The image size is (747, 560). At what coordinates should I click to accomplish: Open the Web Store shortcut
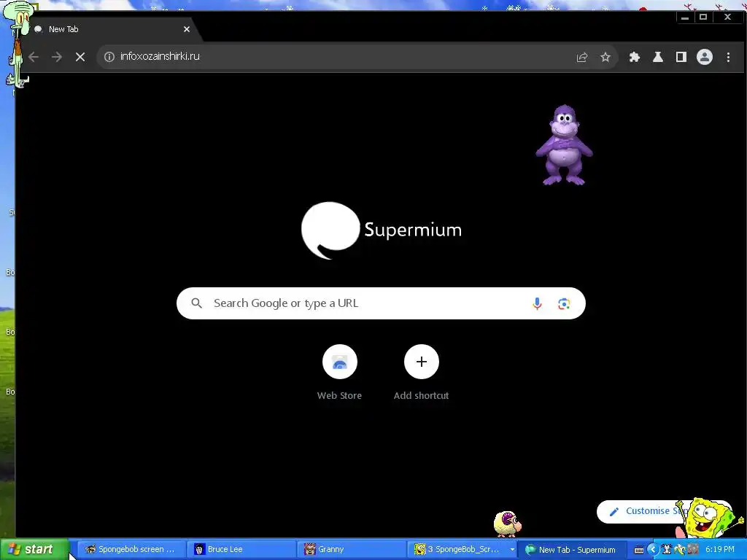(339, 372)
